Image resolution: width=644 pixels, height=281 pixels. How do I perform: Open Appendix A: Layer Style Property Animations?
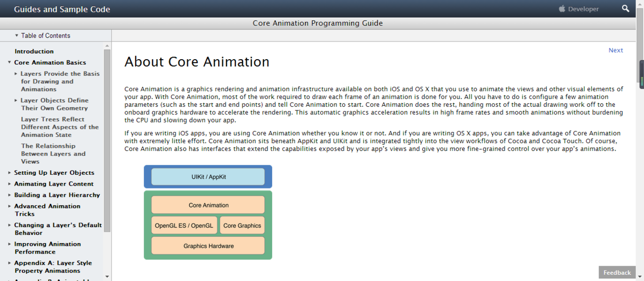52,266
